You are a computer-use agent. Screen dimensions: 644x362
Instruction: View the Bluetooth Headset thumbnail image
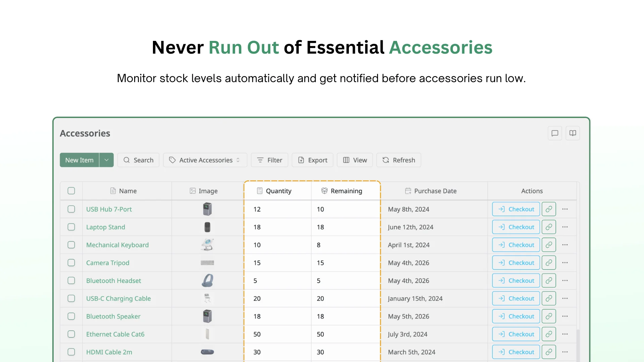pos(207,281)
